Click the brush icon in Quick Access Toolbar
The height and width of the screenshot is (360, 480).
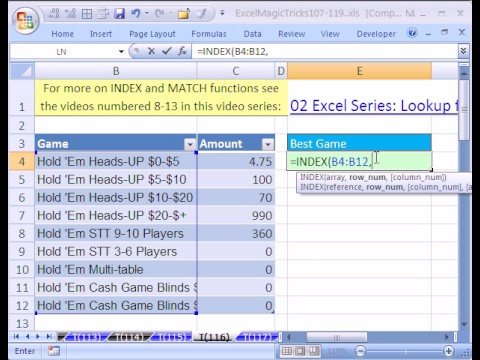(x=202, y=14)
